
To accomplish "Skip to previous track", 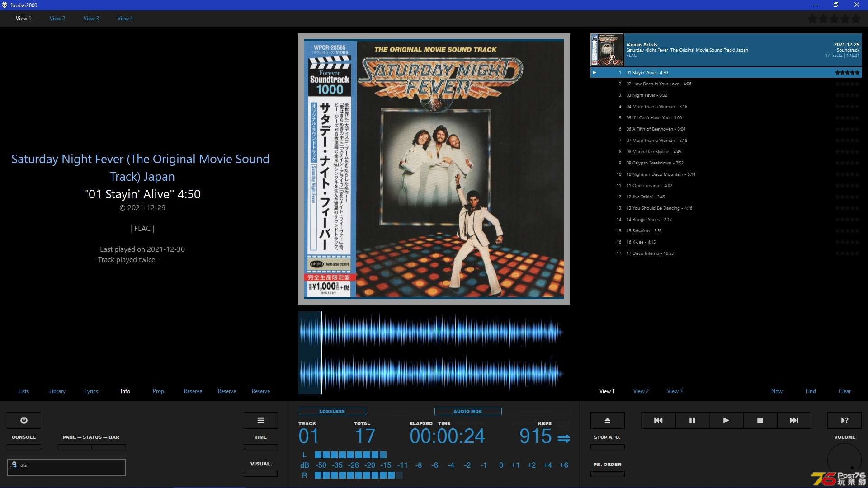I will 658,420.
